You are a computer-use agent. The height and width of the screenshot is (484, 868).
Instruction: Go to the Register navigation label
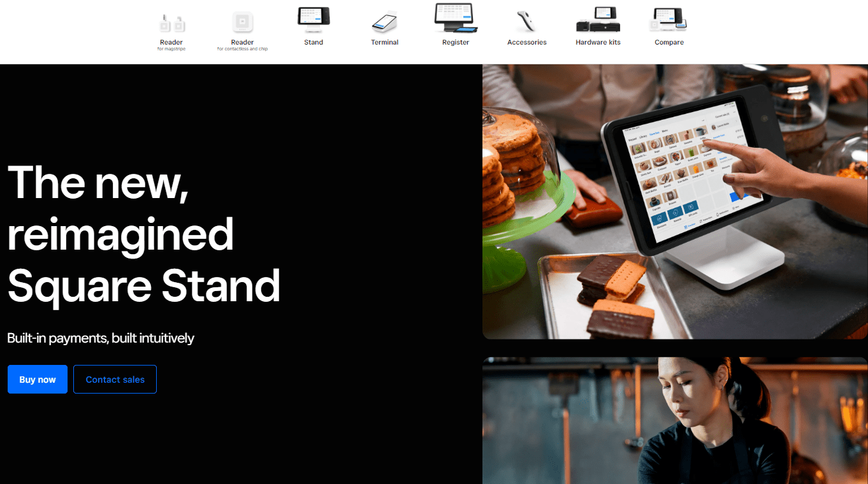pos(456,43)
